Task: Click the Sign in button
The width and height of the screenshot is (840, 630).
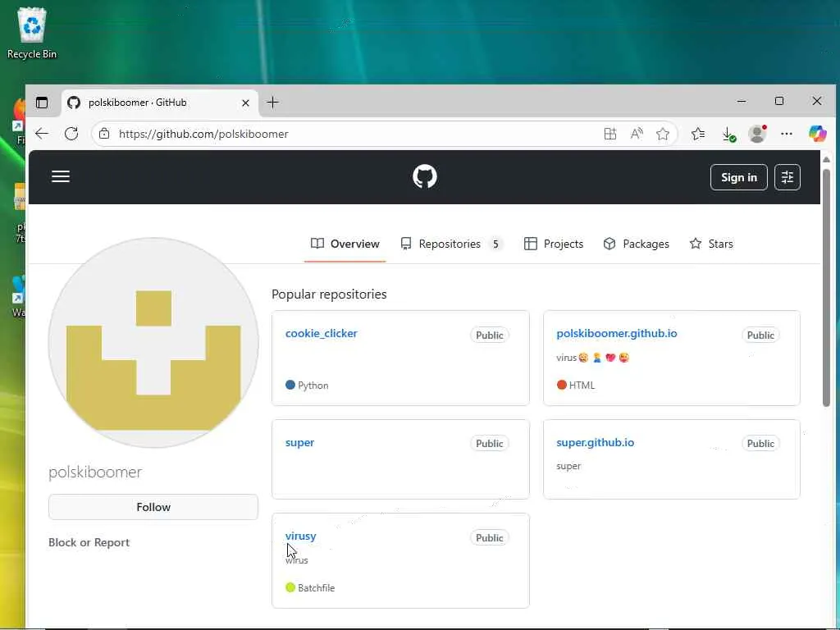Action: pos(739,177)
